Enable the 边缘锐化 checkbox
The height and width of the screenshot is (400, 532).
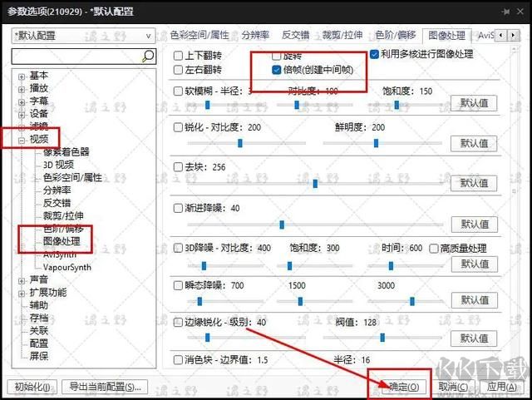point(178,322)
